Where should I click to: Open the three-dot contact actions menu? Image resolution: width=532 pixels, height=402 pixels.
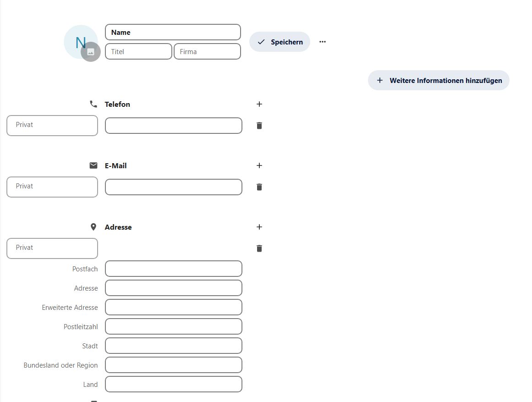[x=322, y=42]
